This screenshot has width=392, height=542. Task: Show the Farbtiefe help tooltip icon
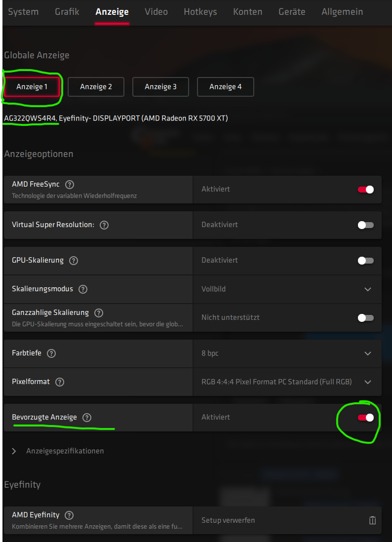point(51,353)
